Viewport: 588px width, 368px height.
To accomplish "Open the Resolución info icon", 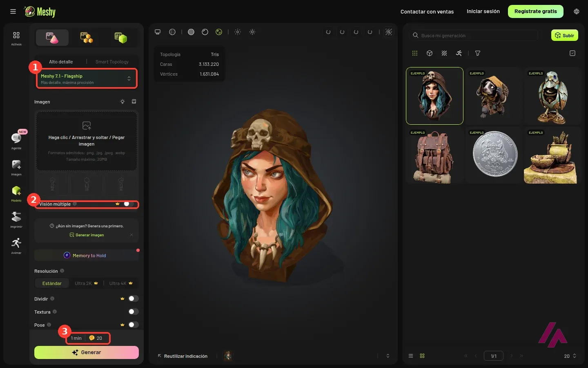I will [x=62, y=271].
